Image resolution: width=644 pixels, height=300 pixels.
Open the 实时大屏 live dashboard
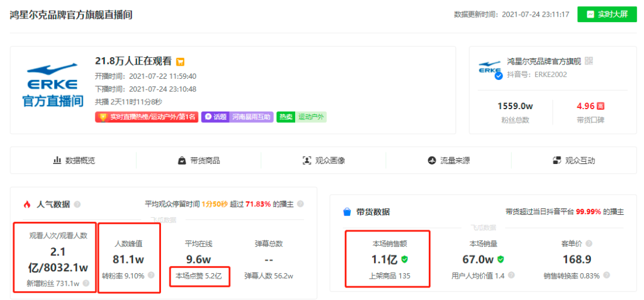tap(606, 14)
